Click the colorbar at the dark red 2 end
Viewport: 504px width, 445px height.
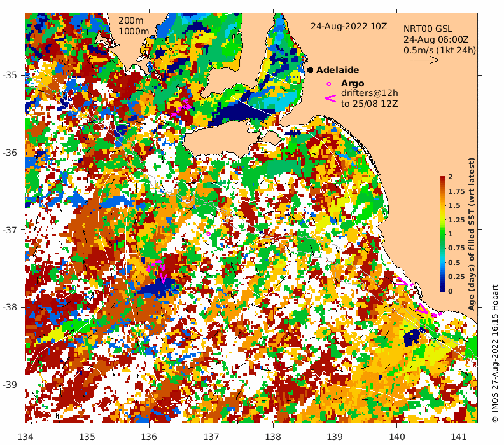click(x=443, y=178)
